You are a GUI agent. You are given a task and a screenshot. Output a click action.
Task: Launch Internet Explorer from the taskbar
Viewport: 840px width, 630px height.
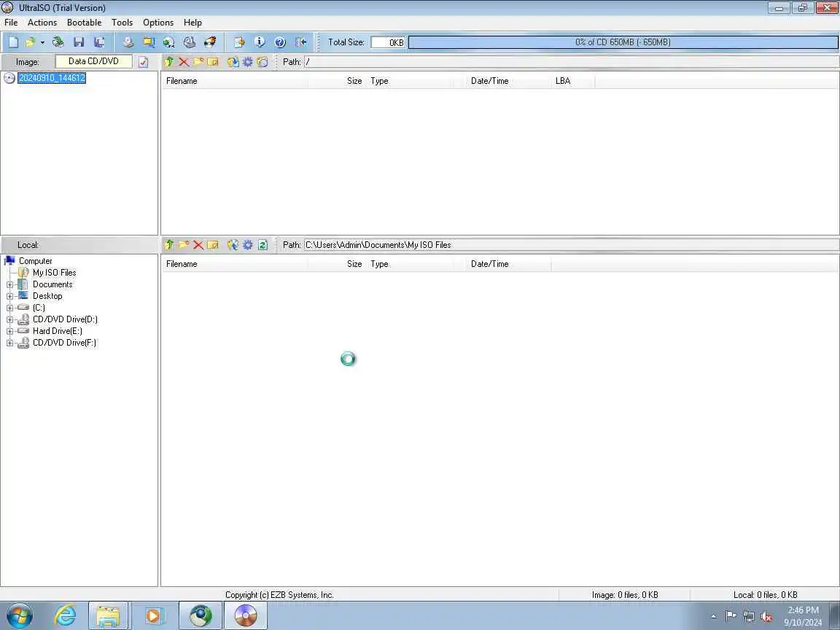pyautogui.click(x=66, y=615)
